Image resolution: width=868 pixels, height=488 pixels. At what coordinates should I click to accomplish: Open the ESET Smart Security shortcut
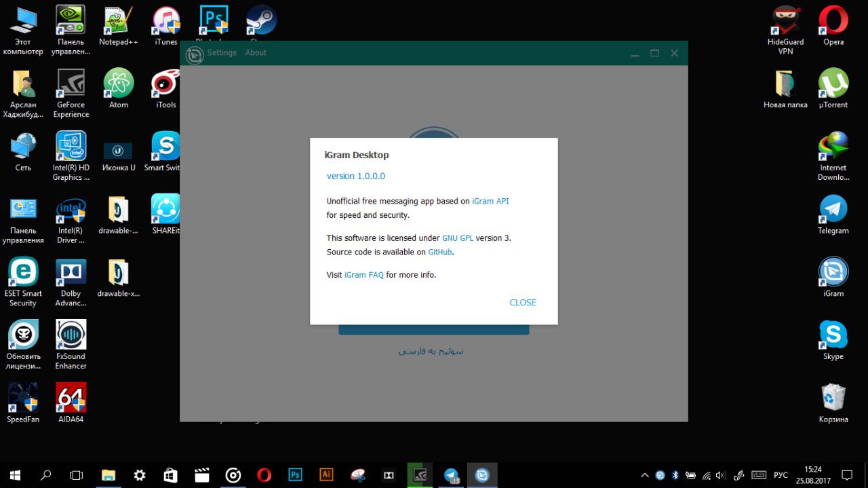point(23,282)
